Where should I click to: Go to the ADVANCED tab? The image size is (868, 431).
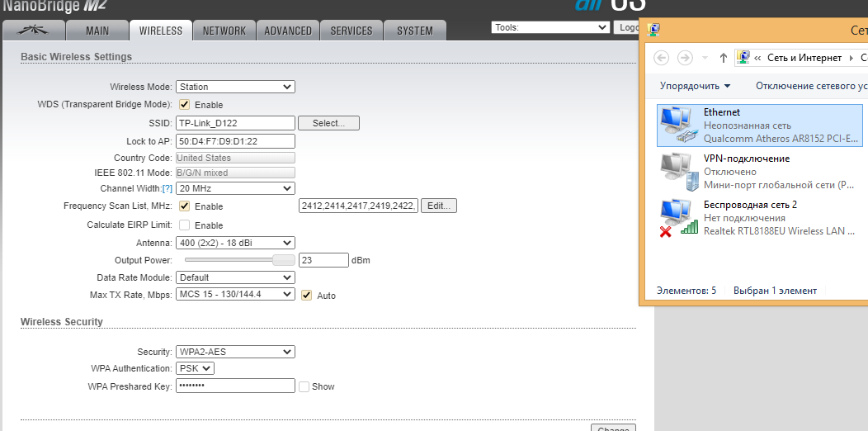coord(288,31)
